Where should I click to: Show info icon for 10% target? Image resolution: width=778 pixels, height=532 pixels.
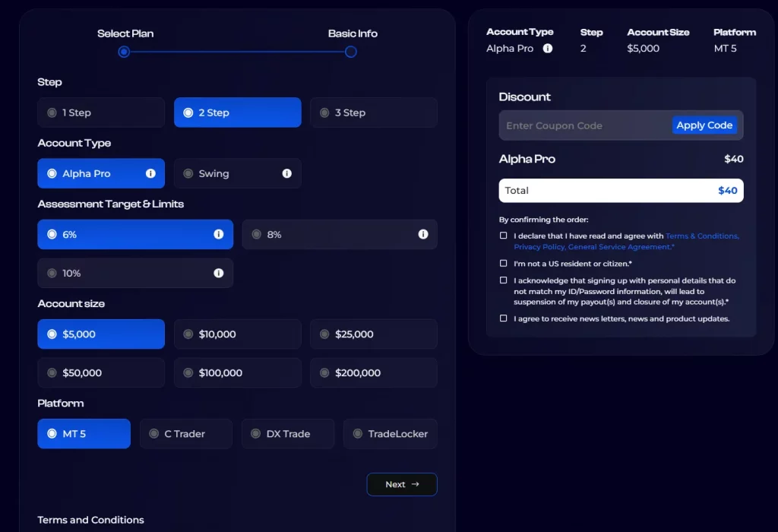[x=219, y=273]
